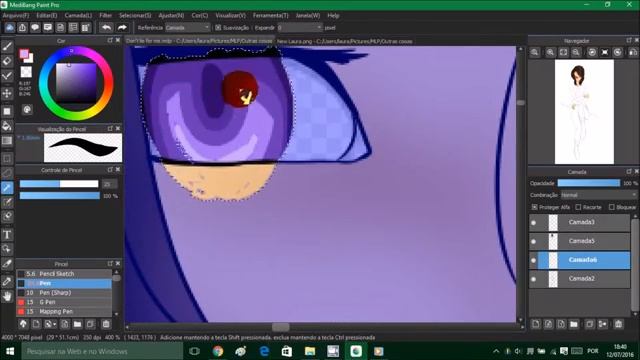Screen dimensions: 640x360
Task: Click the brush size slider bar
Action: click(59, 184)
